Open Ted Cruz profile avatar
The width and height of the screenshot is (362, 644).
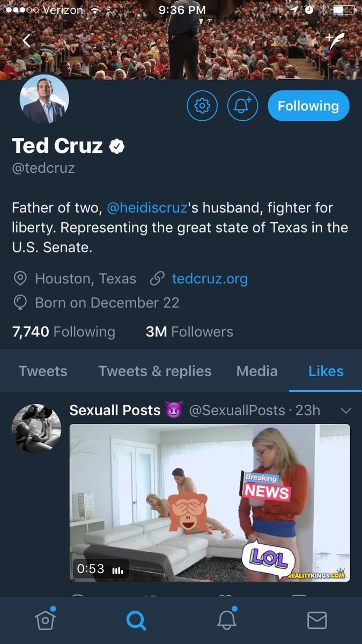pyautogui.click(x=44, y=98)
